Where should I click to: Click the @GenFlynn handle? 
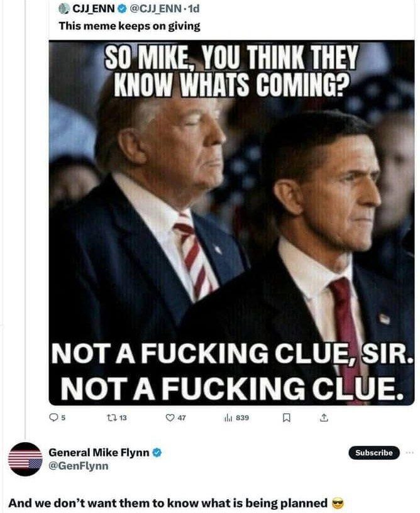pyautogui.click(x=79, y=466)
